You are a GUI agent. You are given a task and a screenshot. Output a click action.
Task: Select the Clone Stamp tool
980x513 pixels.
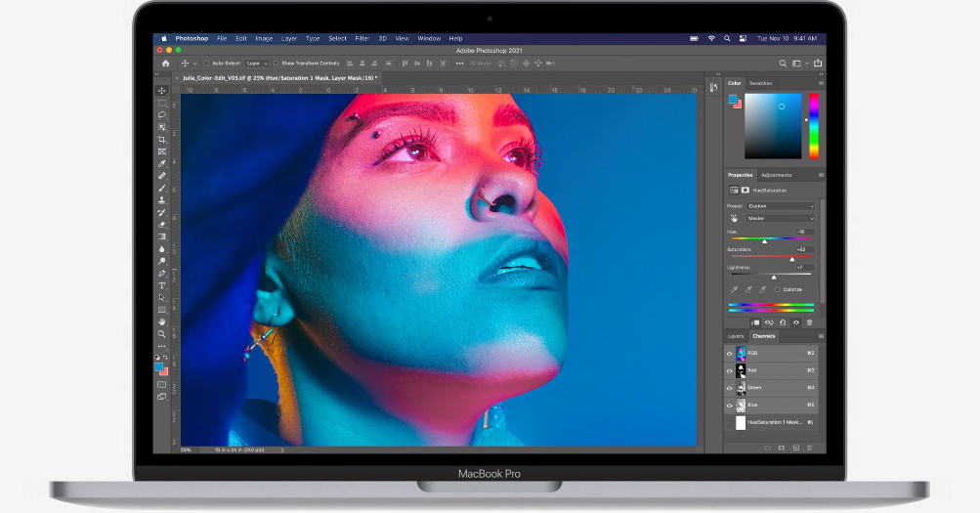162,200
